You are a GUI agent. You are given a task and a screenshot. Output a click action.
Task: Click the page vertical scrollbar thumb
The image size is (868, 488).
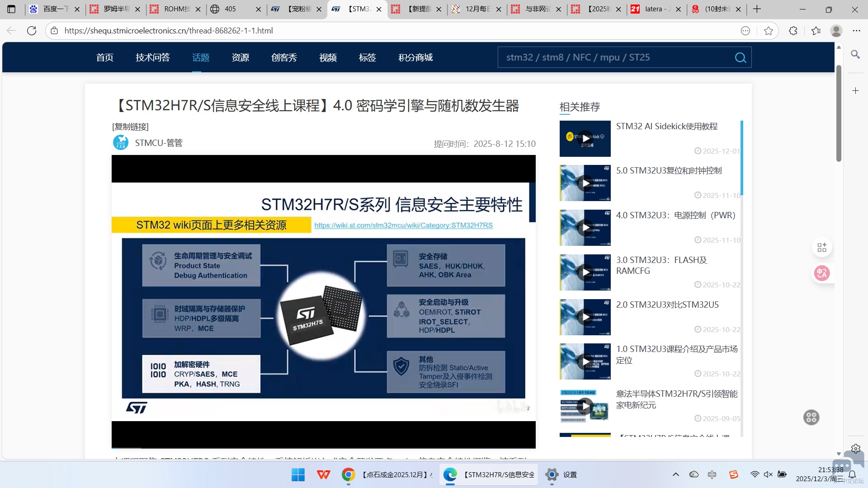(x=839, y=113)
